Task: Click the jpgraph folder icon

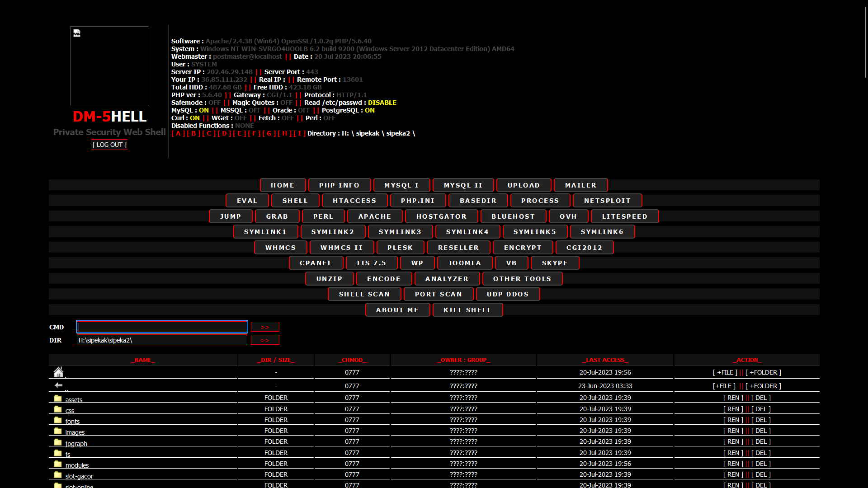Action: pyautogui.click(x=58, y=442)
